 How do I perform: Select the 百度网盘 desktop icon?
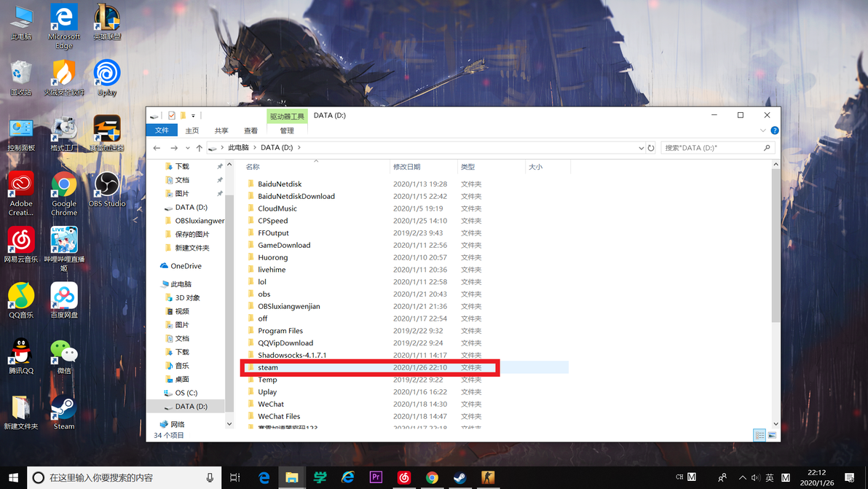pyautogui.click(x=63, y=301)
